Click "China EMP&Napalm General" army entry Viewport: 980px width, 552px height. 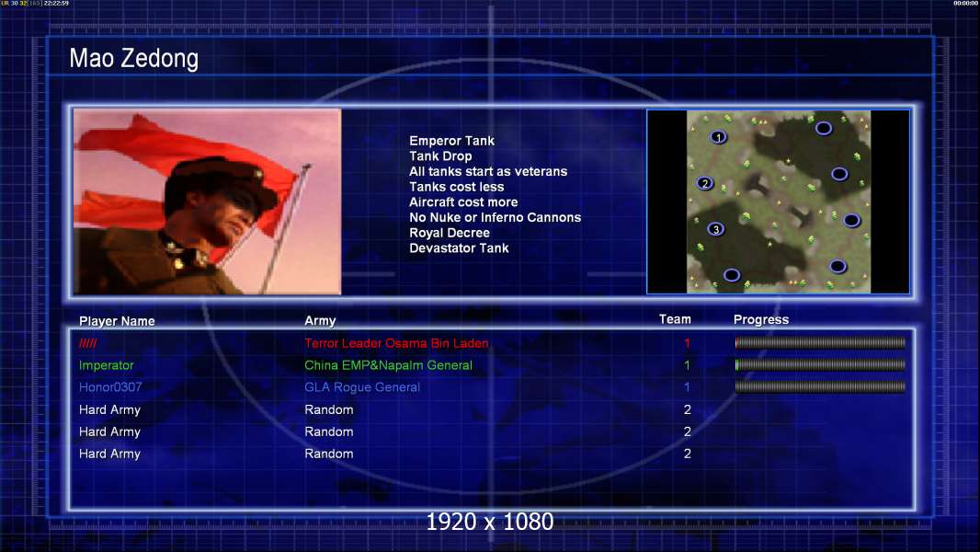pyautogui.click(x=388, y=365)
